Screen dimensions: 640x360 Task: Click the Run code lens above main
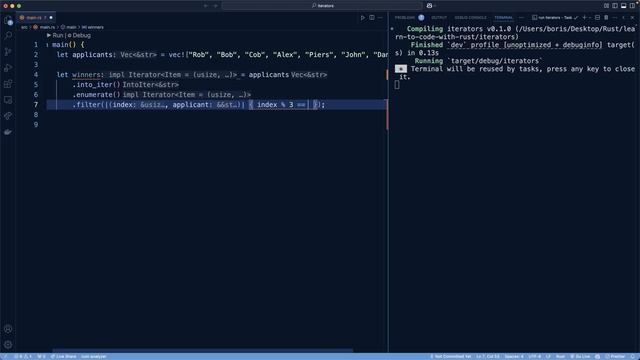(55, 36)
